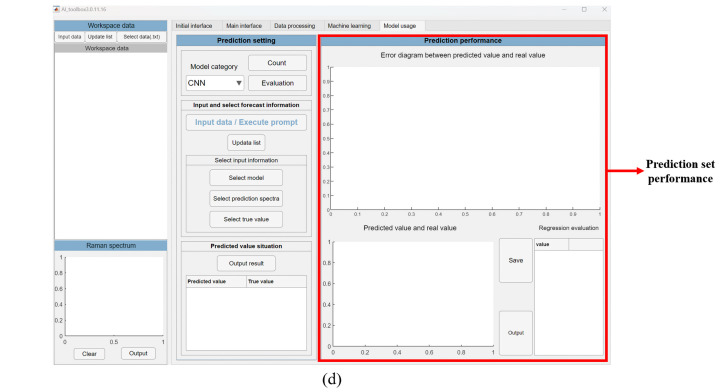Viewport: 721px width, 392px height.
Task: Click the Select data(.txt) button
Action: coord(142,37)
